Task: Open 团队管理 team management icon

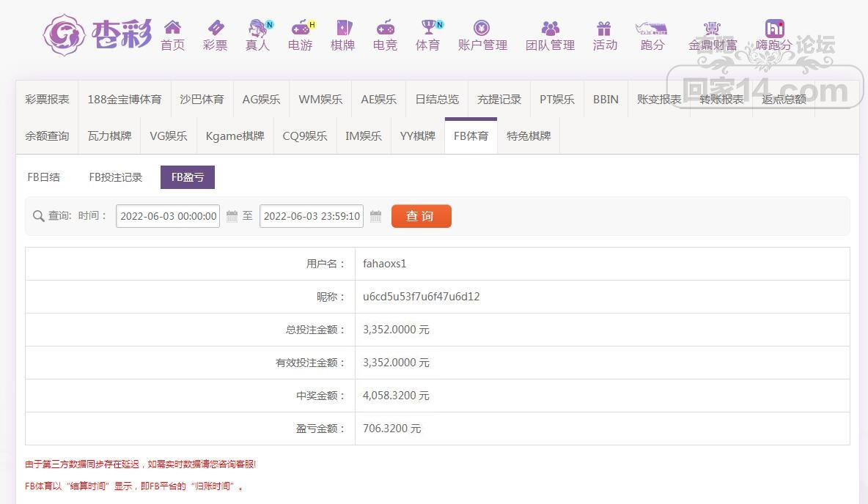Action: (x=550, y=29)
